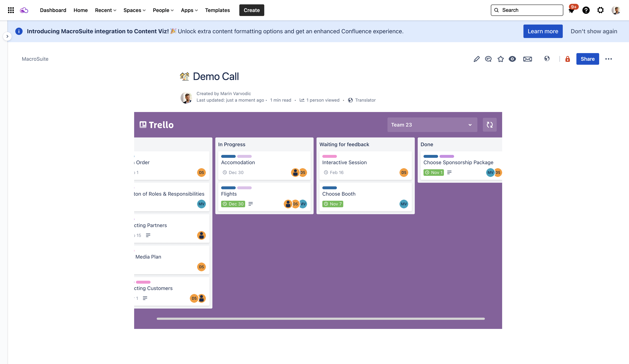
Task: Click the edit pencil icon
Action: (476, 59)
